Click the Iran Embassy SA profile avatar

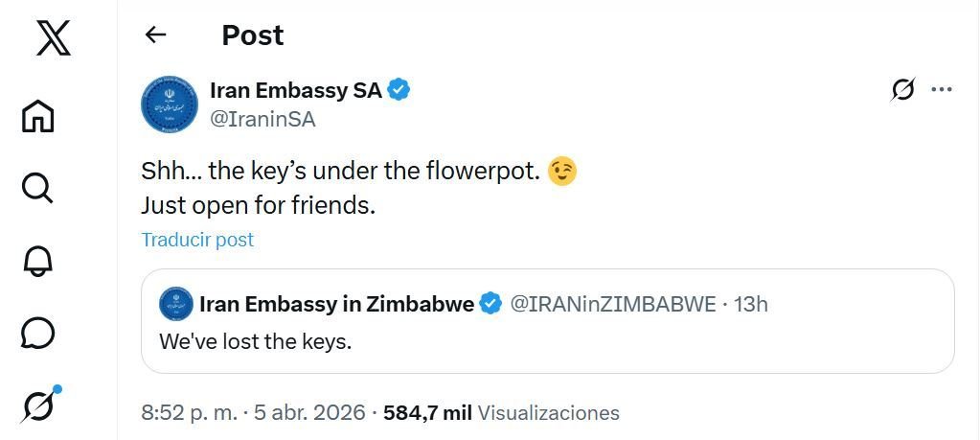pyautogui.click(x=170, y=104)
